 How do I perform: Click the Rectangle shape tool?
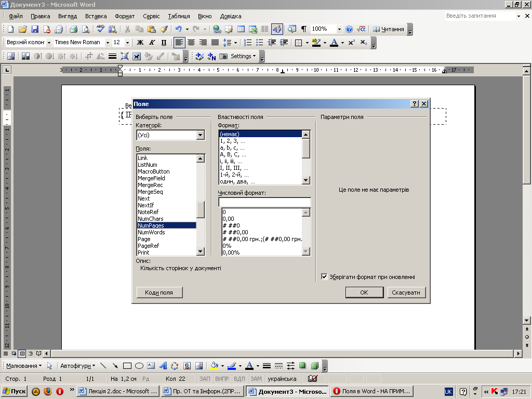click(x=127, y=366)
